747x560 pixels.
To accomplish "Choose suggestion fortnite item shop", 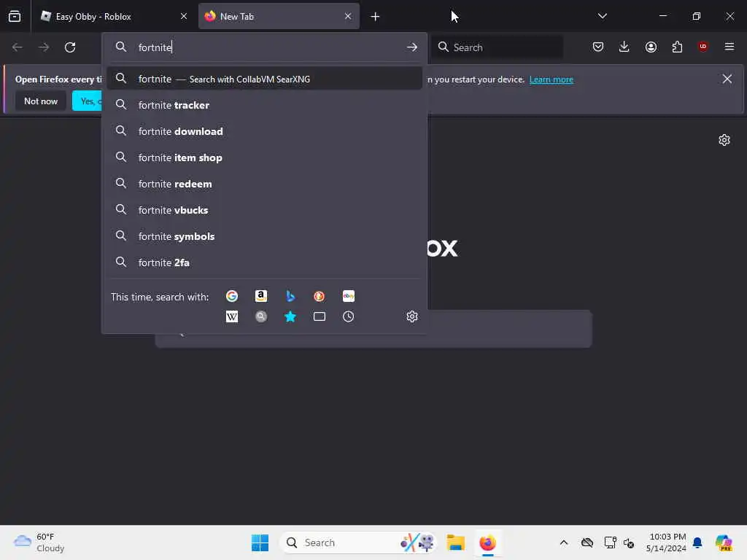I will point(264,157).
